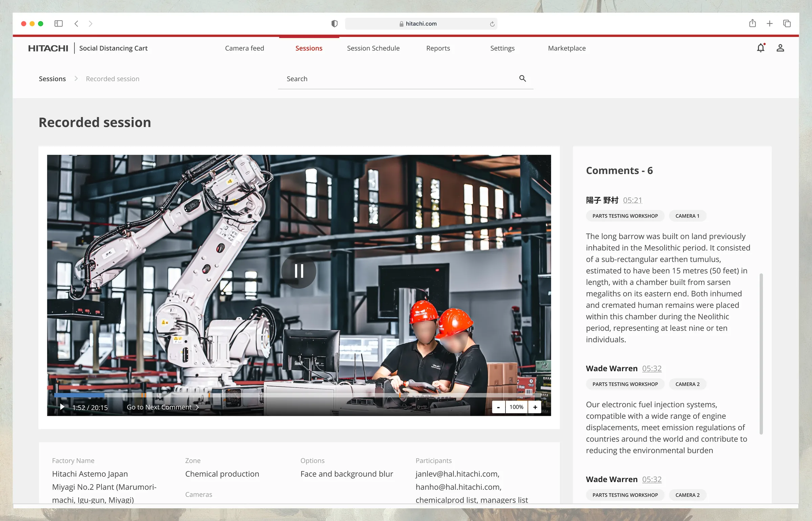812x521 pixels.
Task: Click first PARTS TESTING WORKSHOP tag
Action: coord(625,216)
